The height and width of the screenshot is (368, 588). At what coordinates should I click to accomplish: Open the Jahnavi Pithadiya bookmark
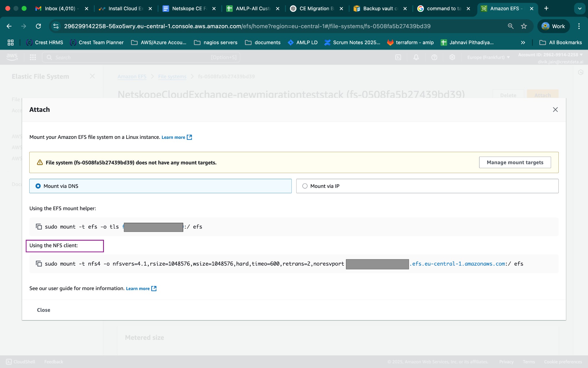coord(467,43)
